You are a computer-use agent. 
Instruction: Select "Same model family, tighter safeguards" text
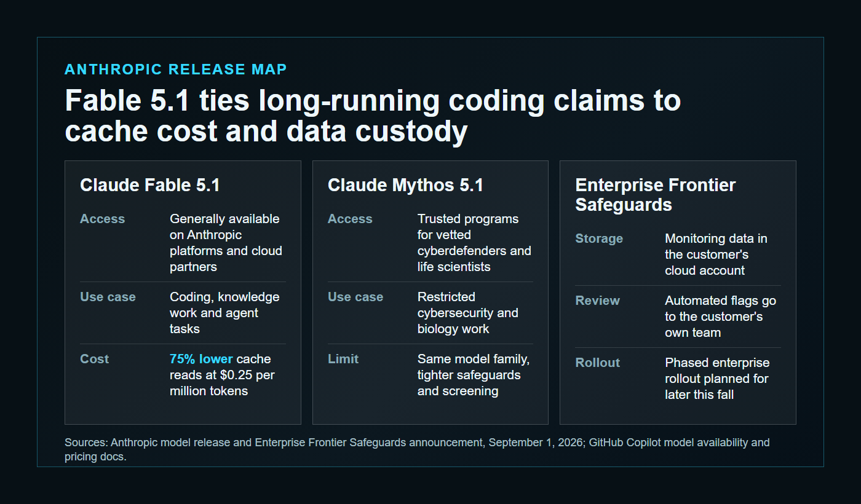tap(474, 375)
